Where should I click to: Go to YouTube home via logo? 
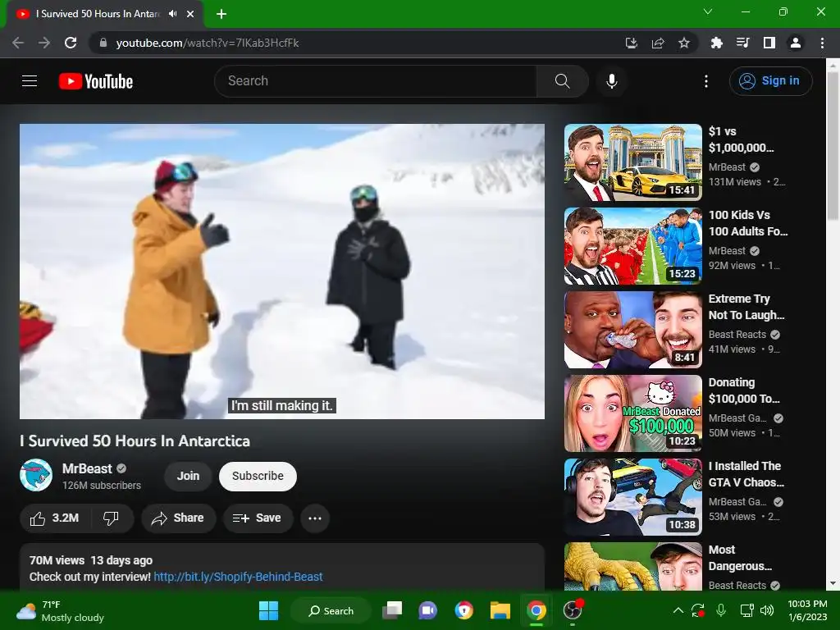pyautogui.click(x=96, y=81)
